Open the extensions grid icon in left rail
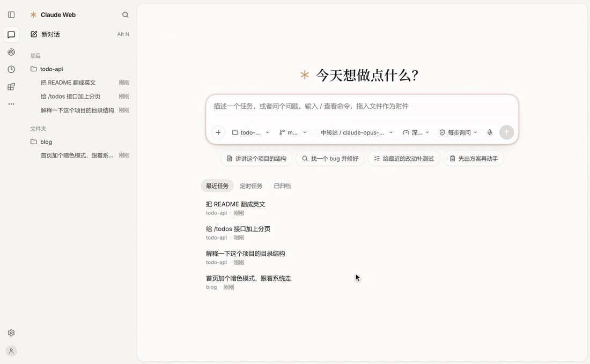Image resolution: width=590 pixels, height=364 pixels. pyautogui.click(x=11, y=87)
